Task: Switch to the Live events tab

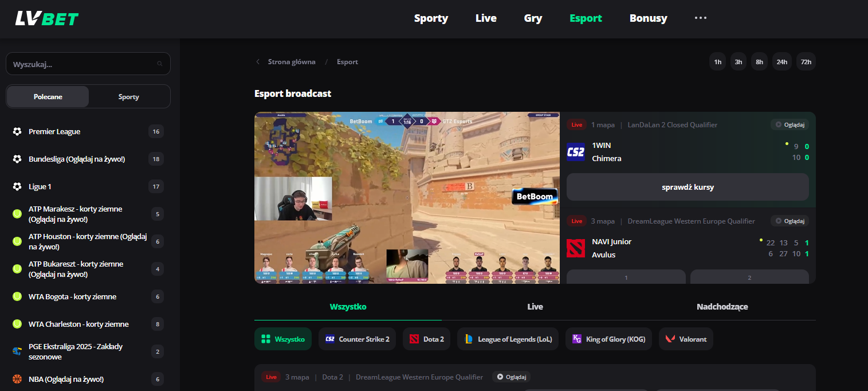Action: (x=535, y=307)
